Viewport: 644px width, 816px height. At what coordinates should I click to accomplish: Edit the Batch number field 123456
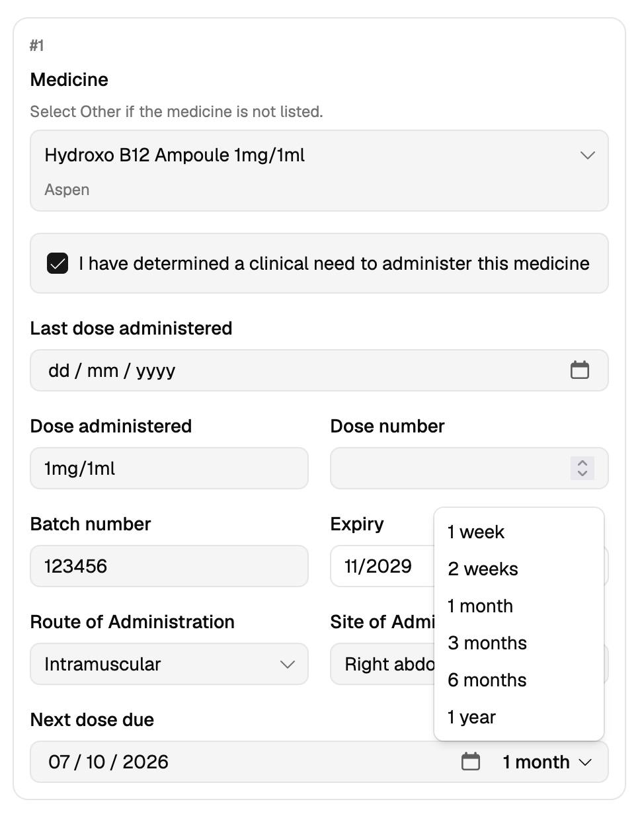coord(169,566)
